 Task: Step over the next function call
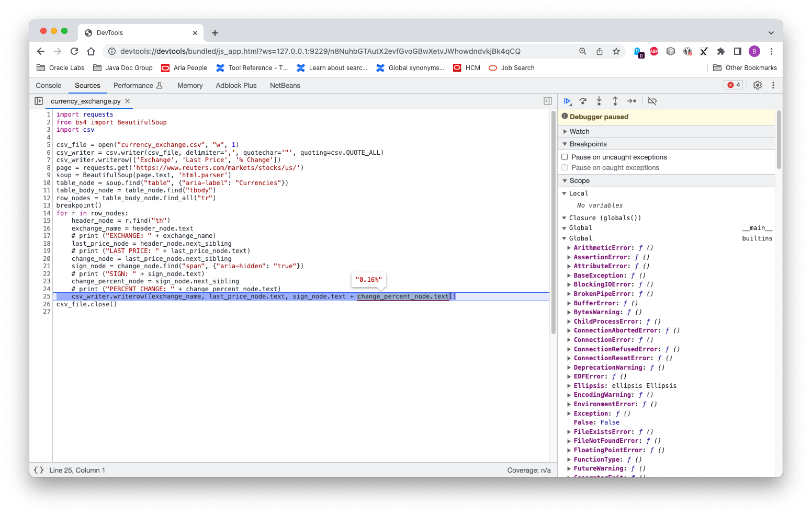(x=583, y=101)
